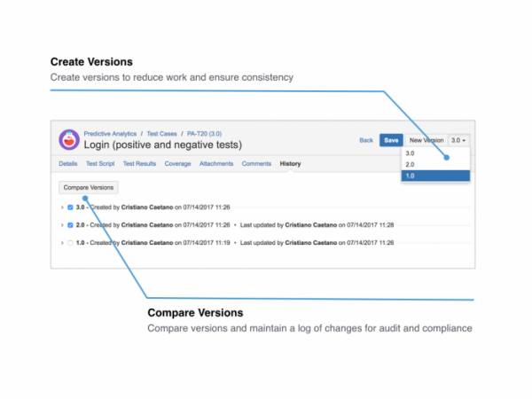The image size is (532, 399).
Task: Choose 2.0 in the version dropdown list
Action: click(x=435, y=165)
